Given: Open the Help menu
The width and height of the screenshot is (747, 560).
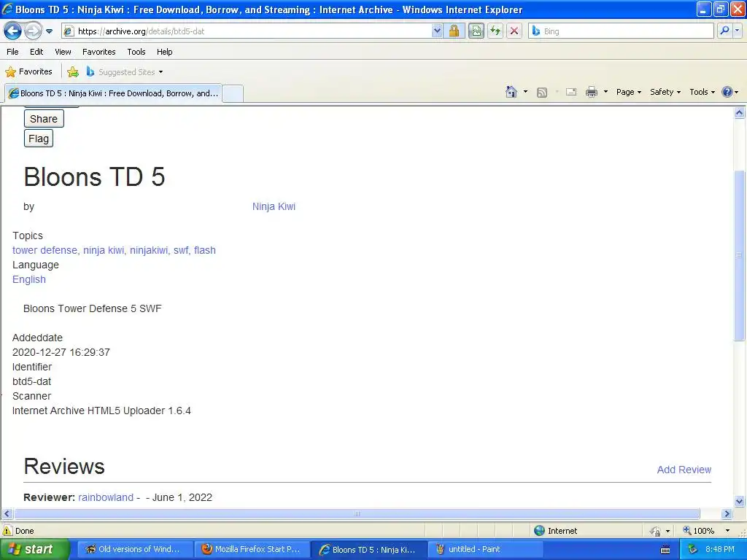Looking at the screenshot, I should (x=164, y=52).
